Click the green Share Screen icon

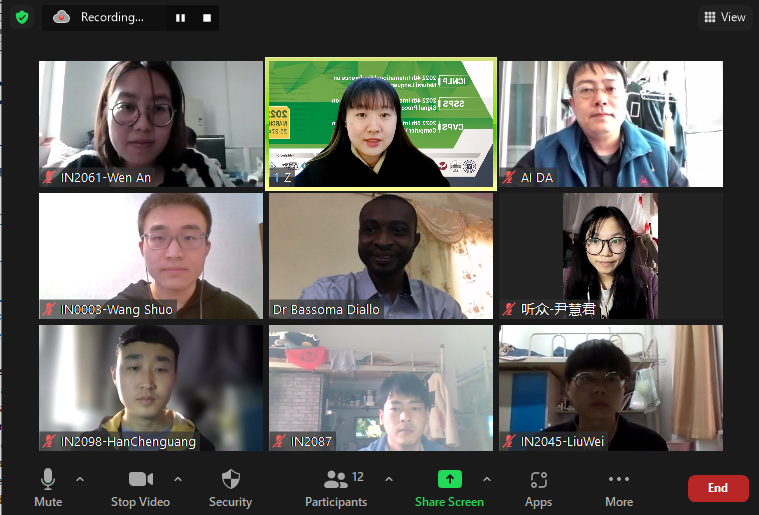tap(450, 479)
